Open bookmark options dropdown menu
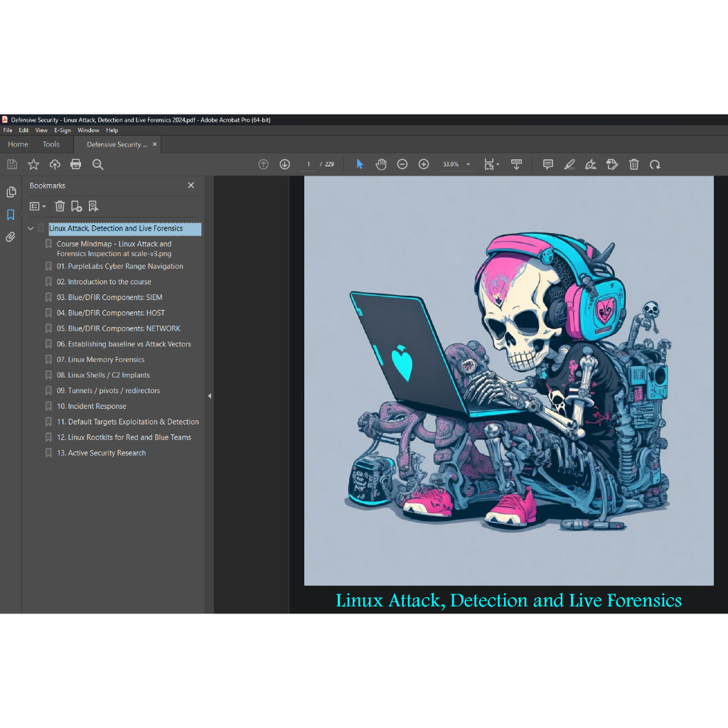 38,206
